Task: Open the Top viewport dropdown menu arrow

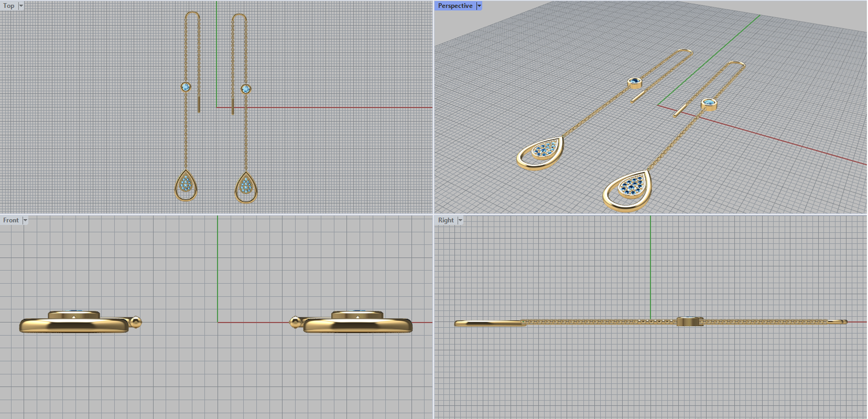Action: click(x=21, y=6)
